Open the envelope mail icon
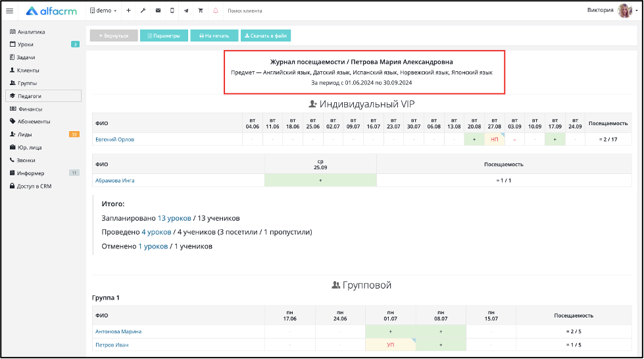The image size is (644, 359). 158,11
